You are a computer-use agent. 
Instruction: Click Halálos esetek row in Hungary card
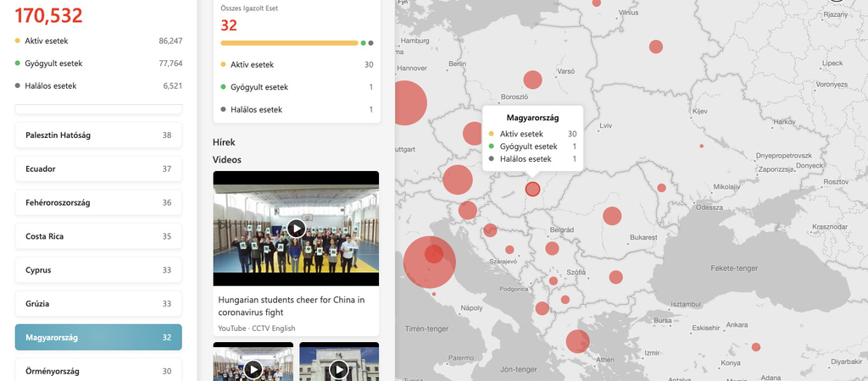pyautogui.click(x=297, y=109)
